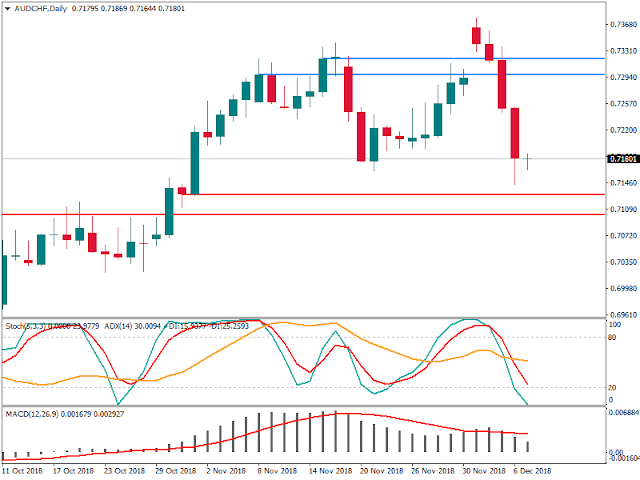Click the 26 Nov 2018 date label
This screenshot has height=480, width=640.
tap(433, 471)
